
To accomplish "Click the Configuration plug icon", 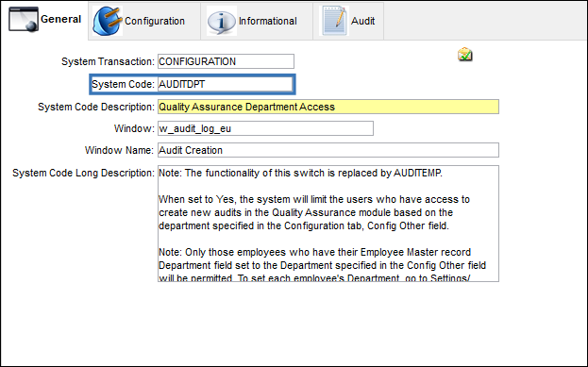I will (108, 21).
